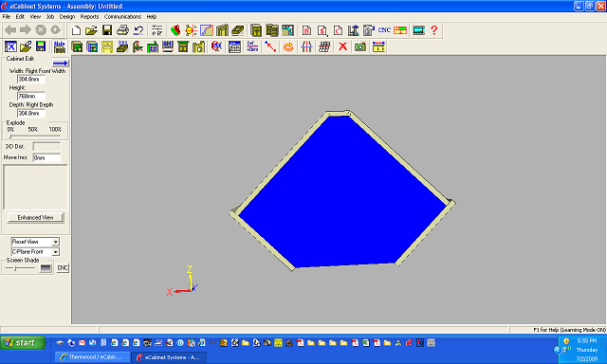Open the Design menu
The height and width of the screenshot is (364, 607).
67,17
